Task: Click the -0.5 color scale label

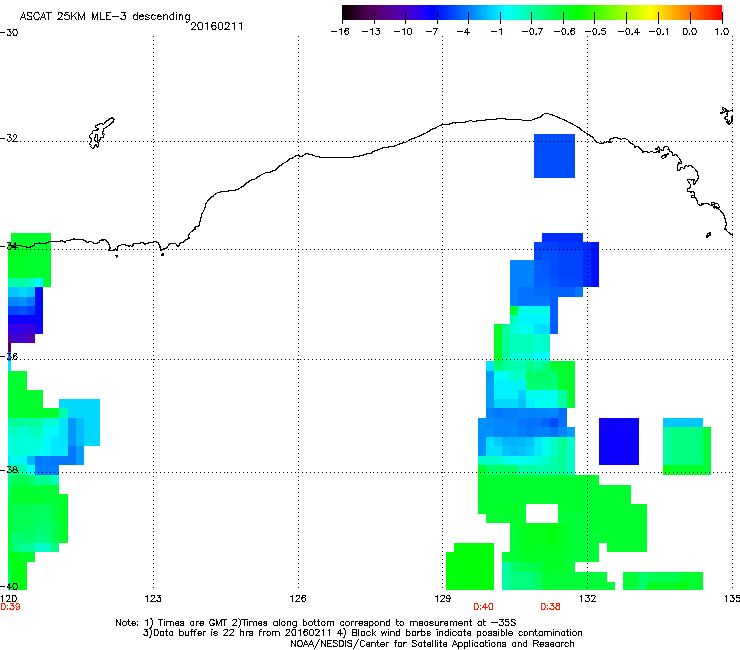Action: 596,32
